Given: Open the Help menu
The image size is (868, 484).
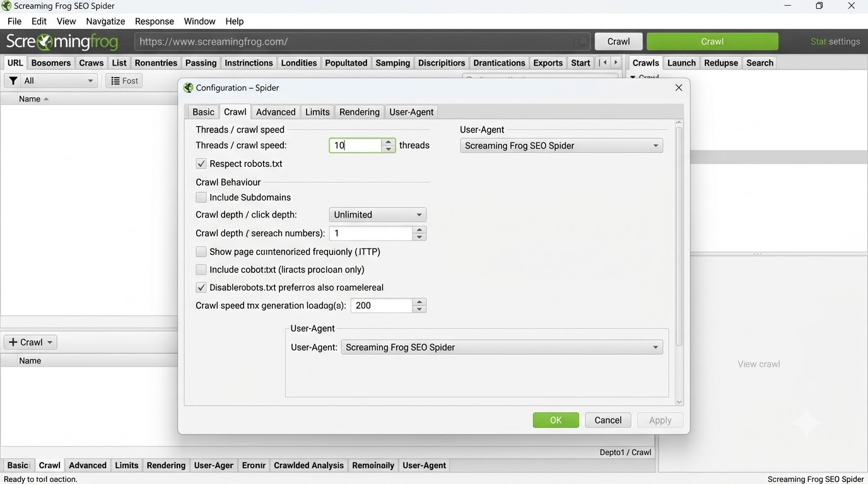Looking at the screenshot, I should tap(235, 21).
